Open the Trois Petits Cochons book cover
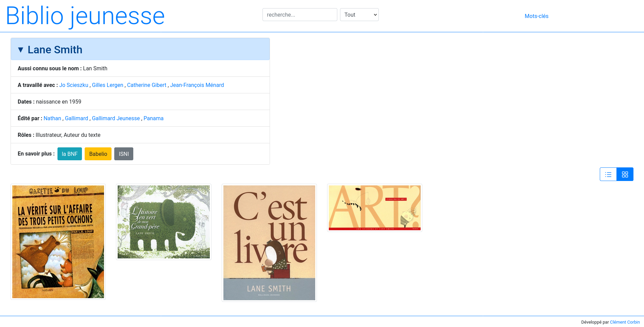Image resolution: width=644 pixels, height=327 pixels. click(x=58, y=242)
